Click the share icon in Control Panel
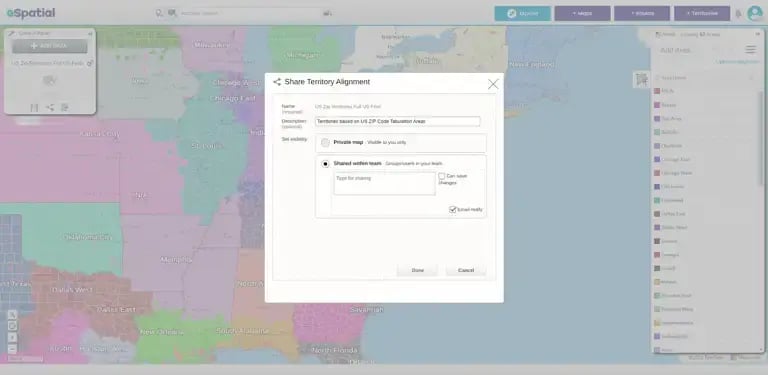The height and width of the screenshot is (375, 768). [x=50, y=108]
